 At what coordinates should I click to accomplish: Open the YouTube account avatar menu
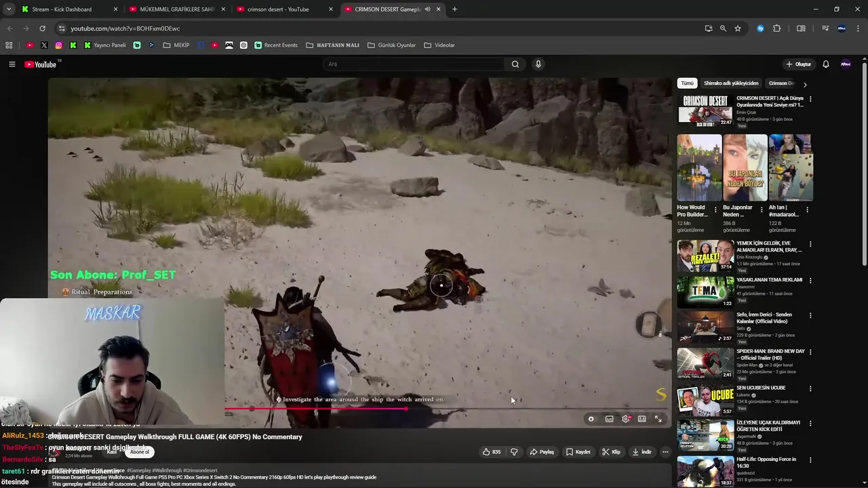click(846, 64)
